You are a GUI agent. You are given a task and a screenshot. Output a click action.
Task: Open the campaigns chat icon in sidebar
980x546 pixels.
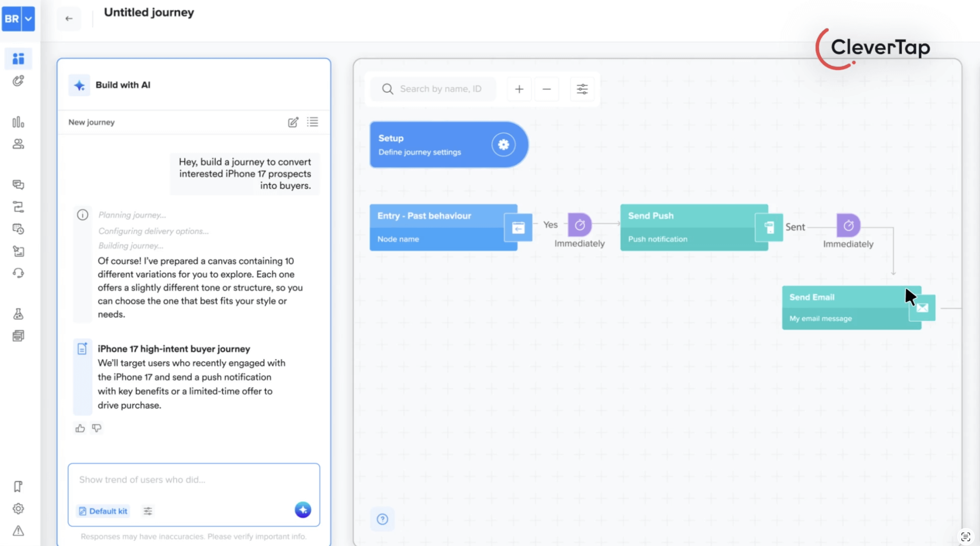click(18, 185)
